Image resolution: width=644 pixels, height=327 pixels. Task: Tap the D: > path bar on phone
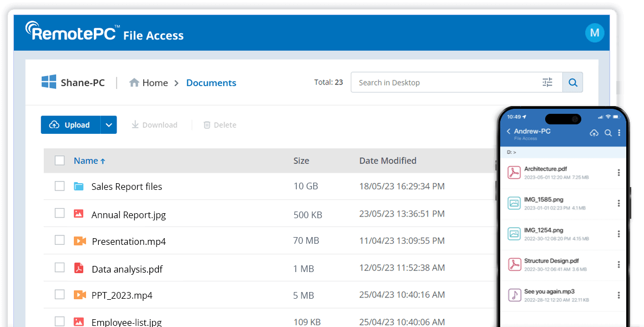563,153
